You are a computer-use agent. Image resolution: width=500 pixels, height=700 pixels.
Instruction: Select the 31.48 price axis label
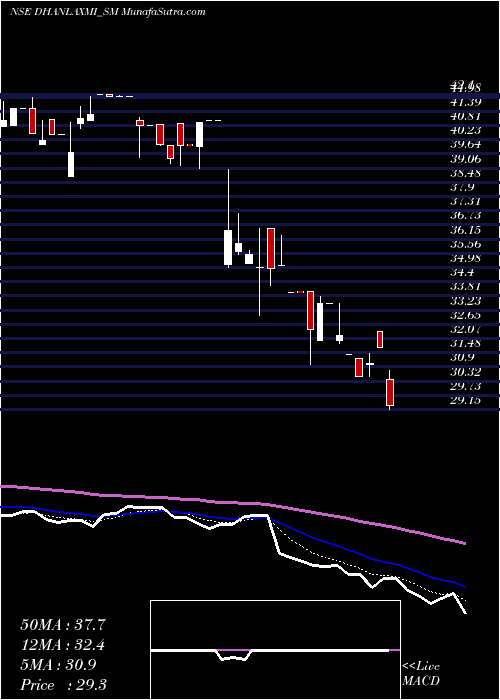467,344
